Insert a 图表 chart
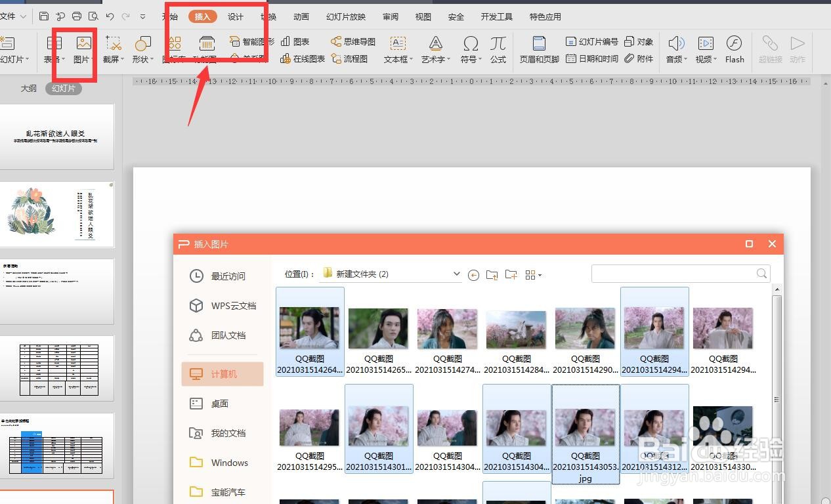The height and width of the screenshot is (504, 831). click(295, 41)
